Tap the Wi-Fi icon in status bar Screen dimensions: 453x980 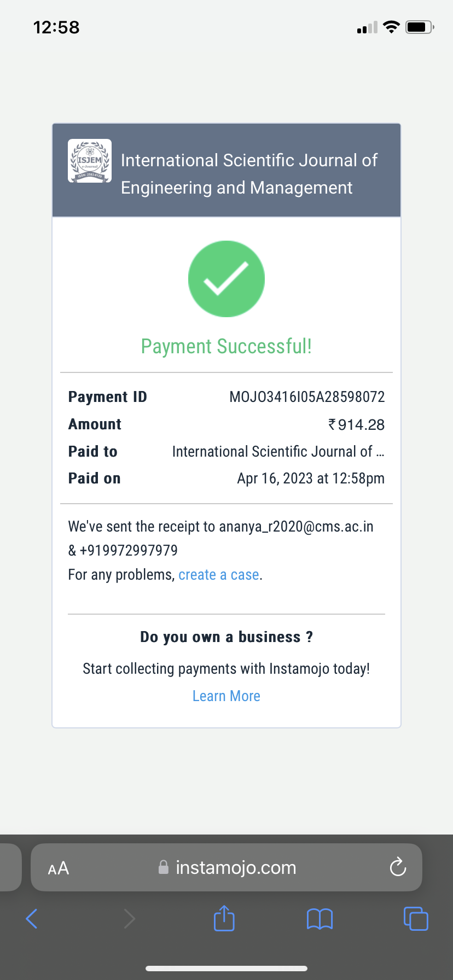click(391, 27)
